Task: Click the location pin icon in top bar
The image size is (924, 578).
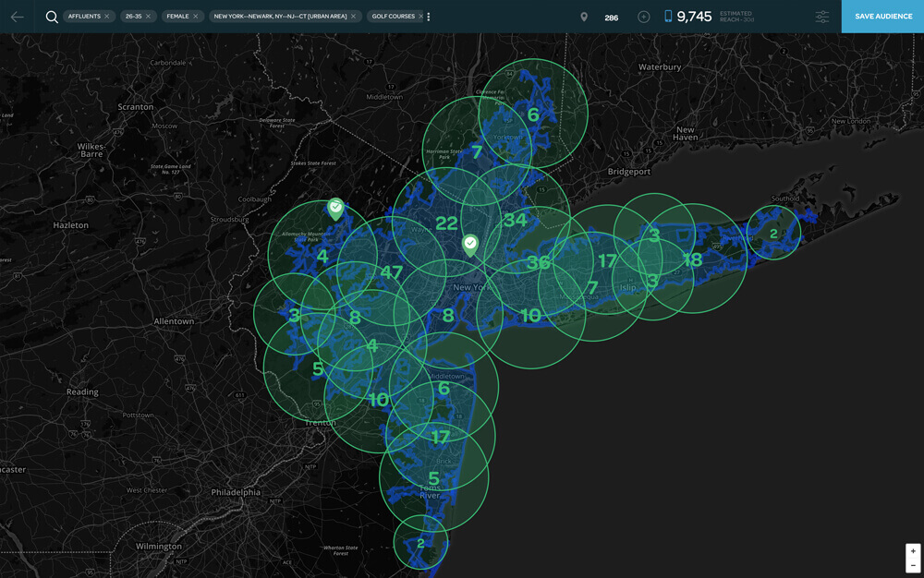Action: [584, 17]
